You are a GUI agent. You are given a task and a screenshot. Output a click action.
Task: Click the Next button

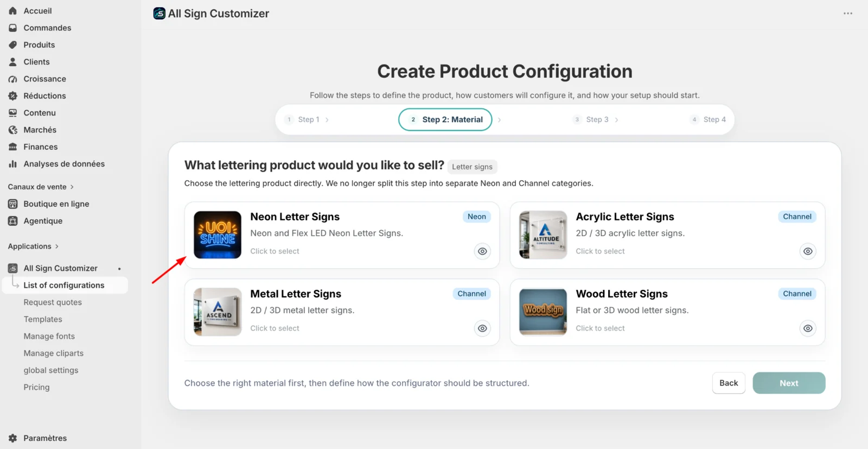(789, 383)
